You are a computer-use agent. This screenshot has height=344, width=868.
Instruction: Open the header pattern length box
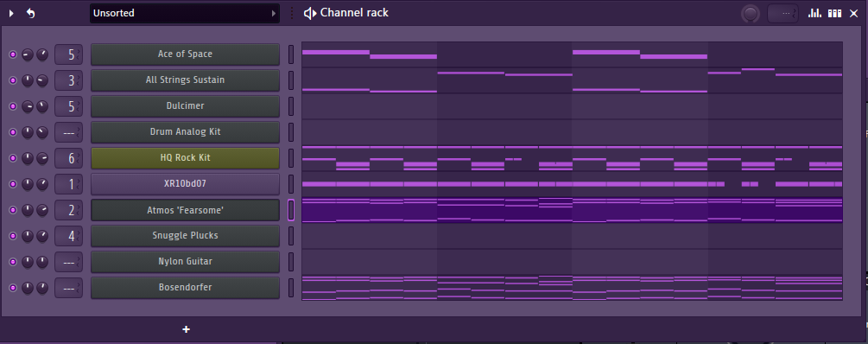tap(782, 13)
